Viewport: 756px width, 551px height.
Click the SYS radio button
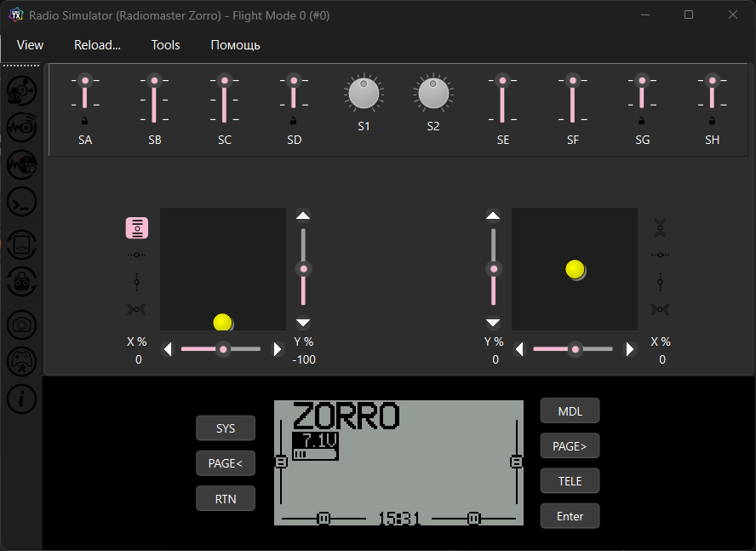225,428
